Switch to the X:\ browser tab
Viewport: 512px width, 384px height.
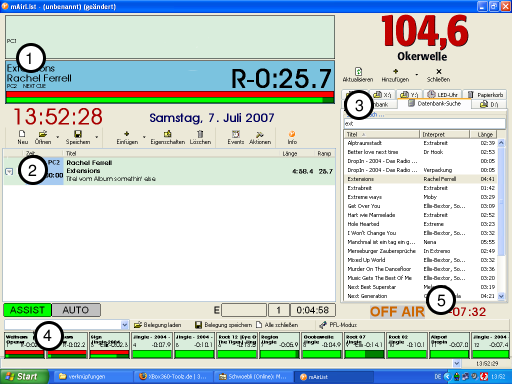point(382,95)
